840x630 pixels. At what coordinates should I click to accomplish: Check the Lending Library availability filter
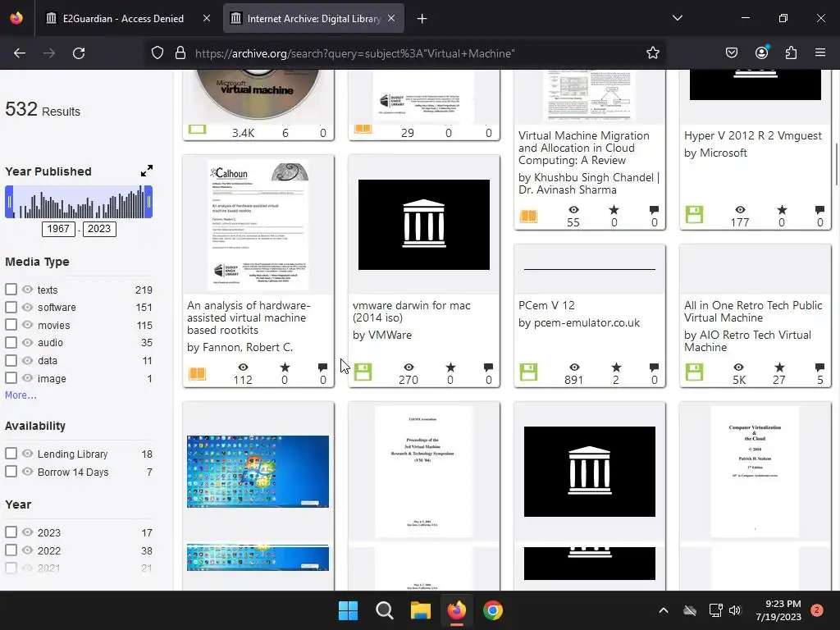[11, 453]
